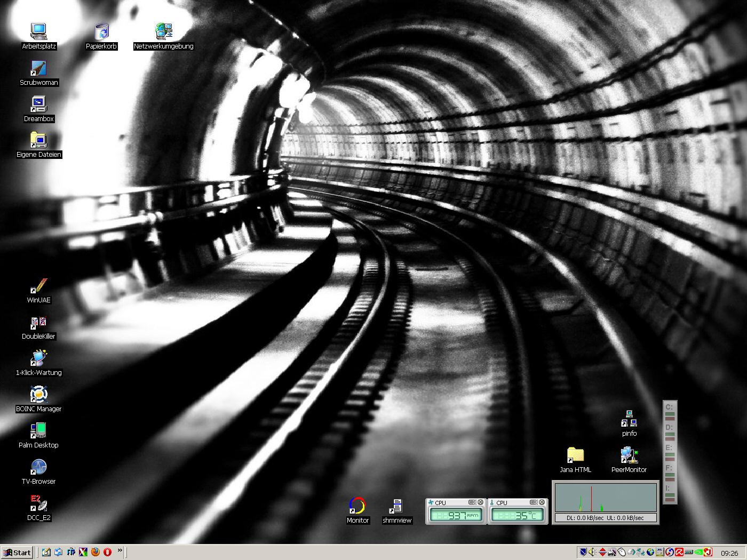This screenshot has height=560, width=747.
Task: Expand the quick launch overflow chevron
Action: tap(120, 550)
